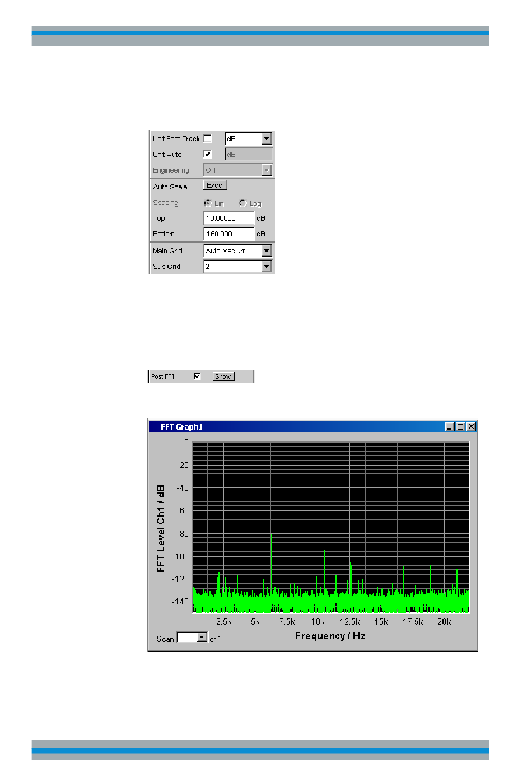This screenshot has height=772, width=532.
Task: Click the -100 level axis tick label
Action: pos(180,557)
